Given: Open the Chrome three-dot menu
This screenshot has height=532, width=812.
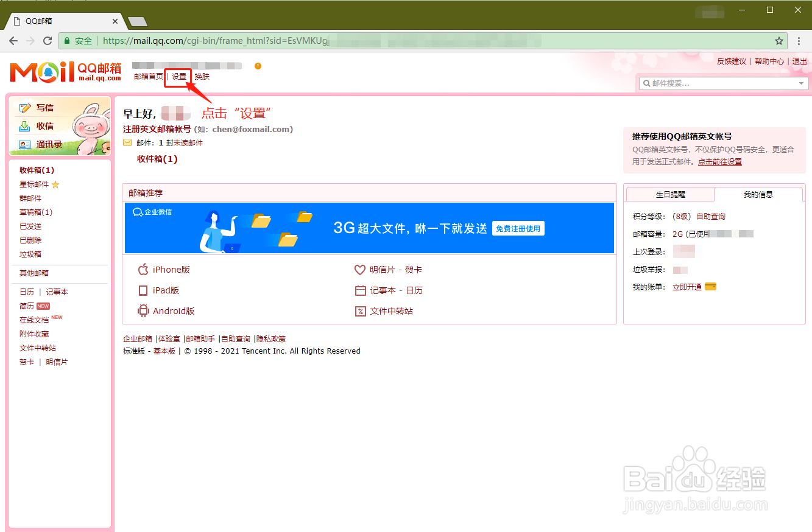Looking at the screenshot, I should click(799, 41).
